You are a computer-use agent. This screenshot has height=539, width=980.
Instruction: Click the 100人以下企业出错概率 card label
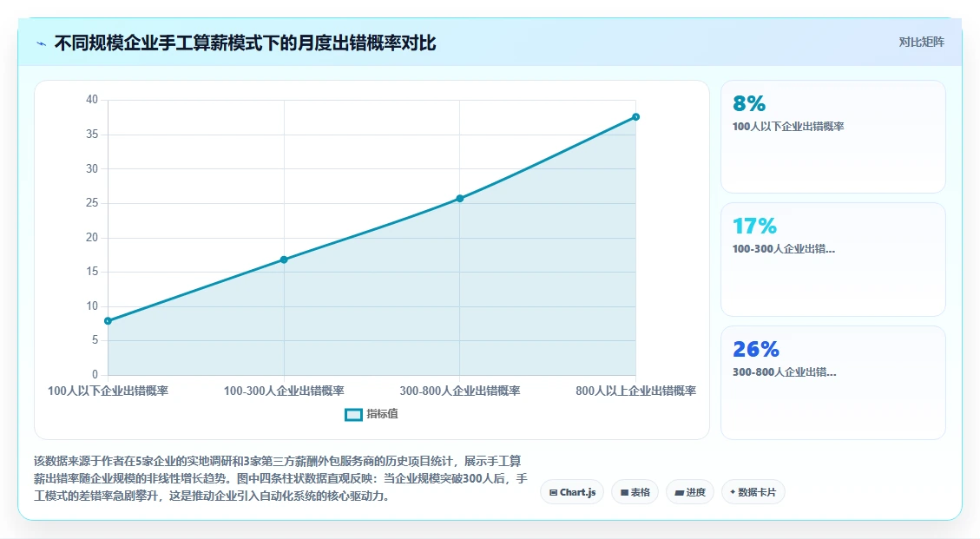coord(788,127)
